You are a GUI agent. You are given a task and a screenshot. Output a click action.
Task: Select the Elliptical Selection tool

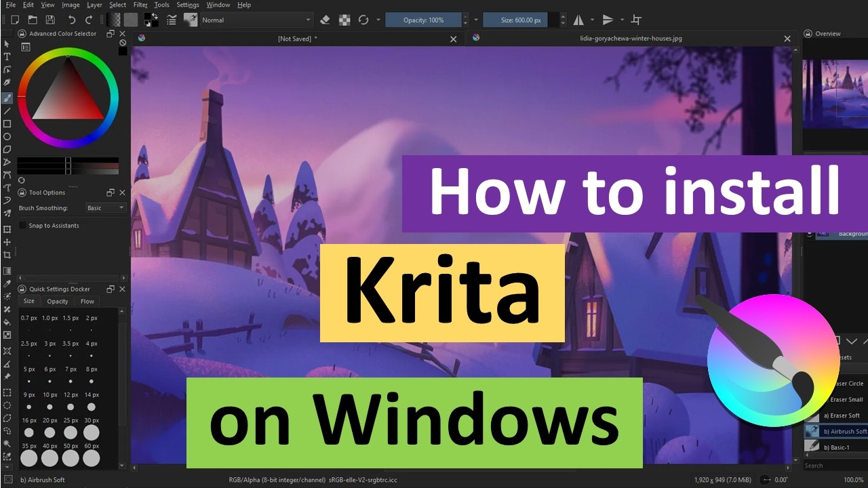click(7, 405)
